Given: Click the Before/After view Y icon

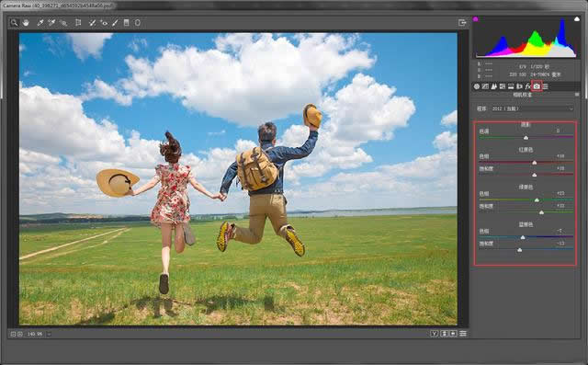Looking at the screenshot, I should click(x=435, y=334).
